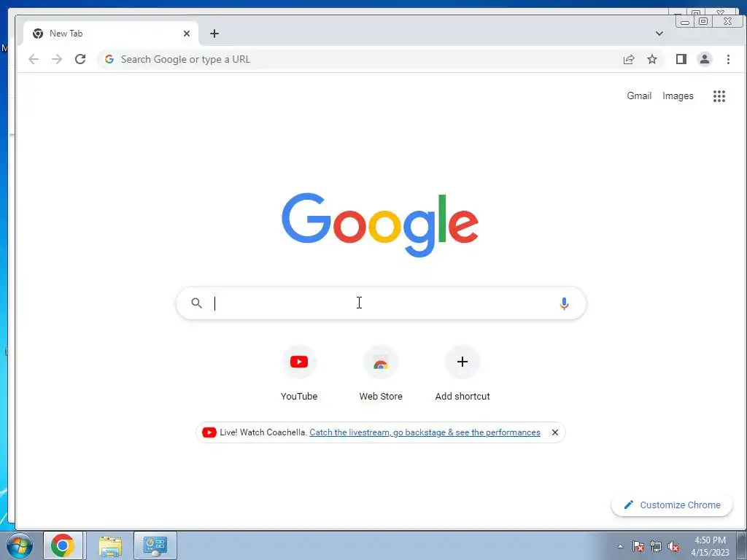The image size is (747, 560).
Task: Dismiss the Coachella promo with X
Action: [554, 432]
